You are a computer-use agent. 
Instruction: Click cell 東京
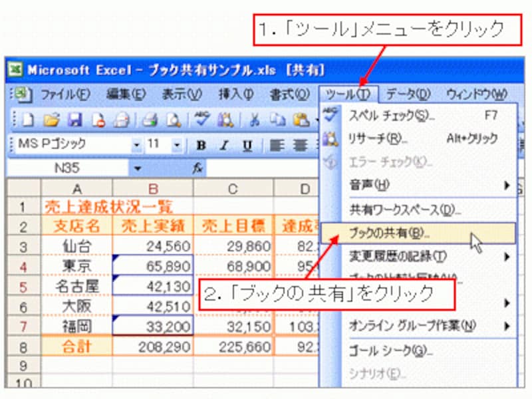(76, 266)
